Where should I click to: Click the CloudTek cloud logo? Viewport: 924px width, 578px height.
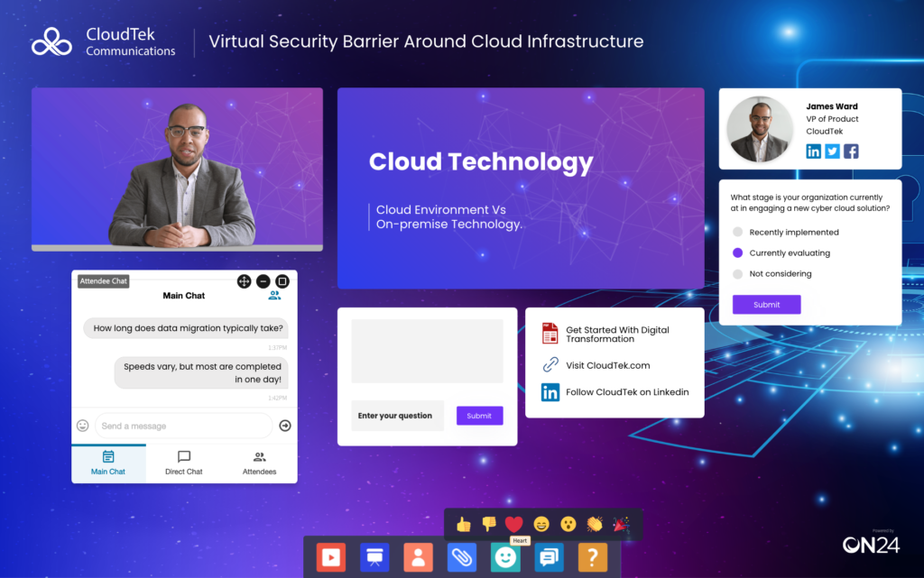click(51, 41)
